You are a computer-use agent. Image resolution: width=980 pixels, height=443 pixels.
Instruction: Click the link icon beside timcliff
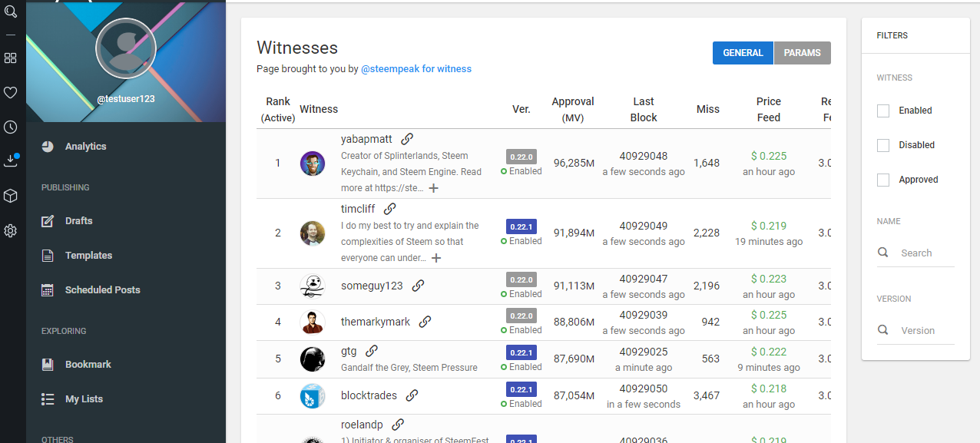click(x=389, y=209)
